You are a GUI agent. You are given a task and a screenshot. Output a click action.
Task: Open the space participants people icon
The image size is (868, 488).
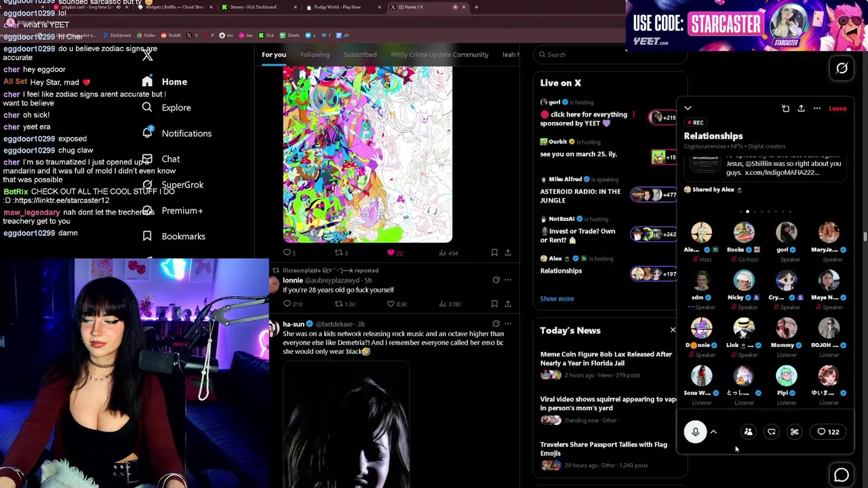point(749,432)
